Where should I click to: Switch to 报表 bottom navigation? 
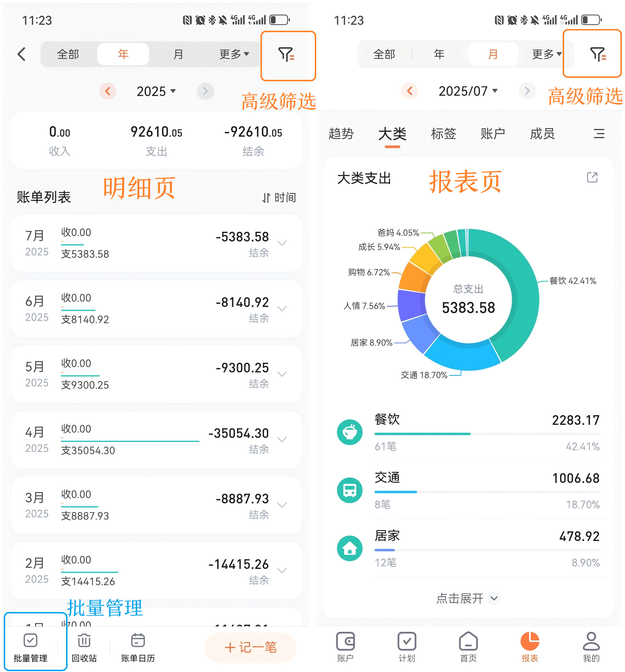[530, 647]
